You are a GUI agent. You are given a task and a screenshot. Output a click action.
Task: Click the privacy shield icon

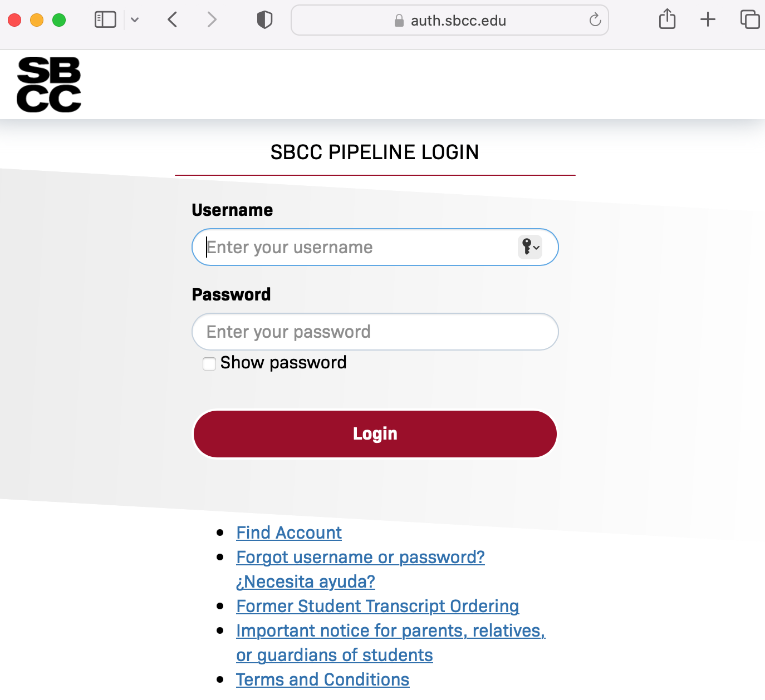point(264,19)
